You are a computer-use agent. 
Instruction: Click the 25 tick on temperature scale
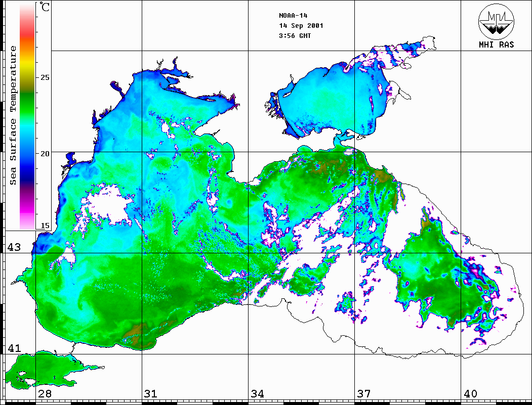[45, 77]
